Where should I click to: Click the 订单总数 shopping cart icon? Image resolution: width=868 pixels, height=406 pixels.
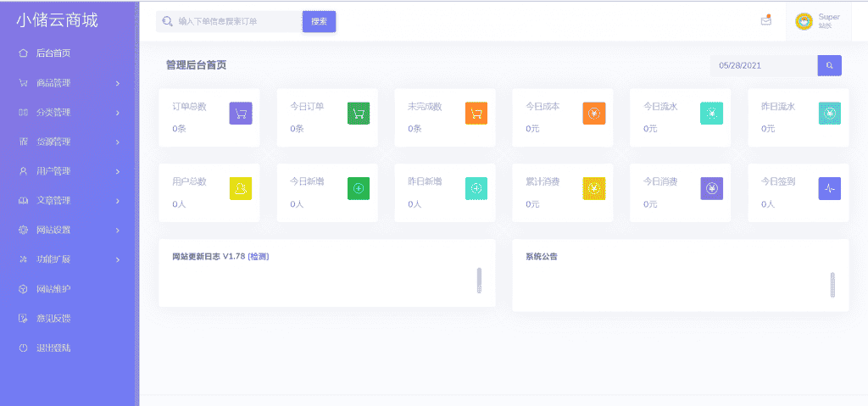[241, 113]
